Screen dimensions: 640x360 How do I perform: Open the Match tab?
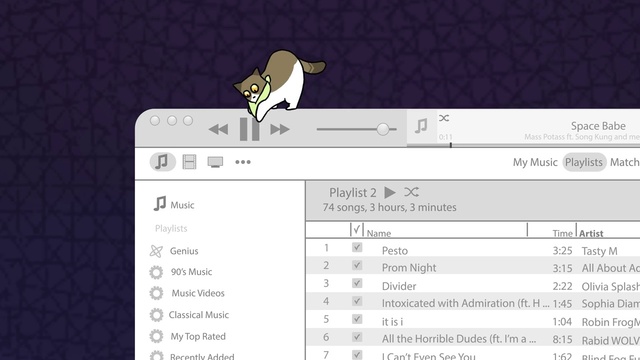pyautogui.click(x=625, y=162)
